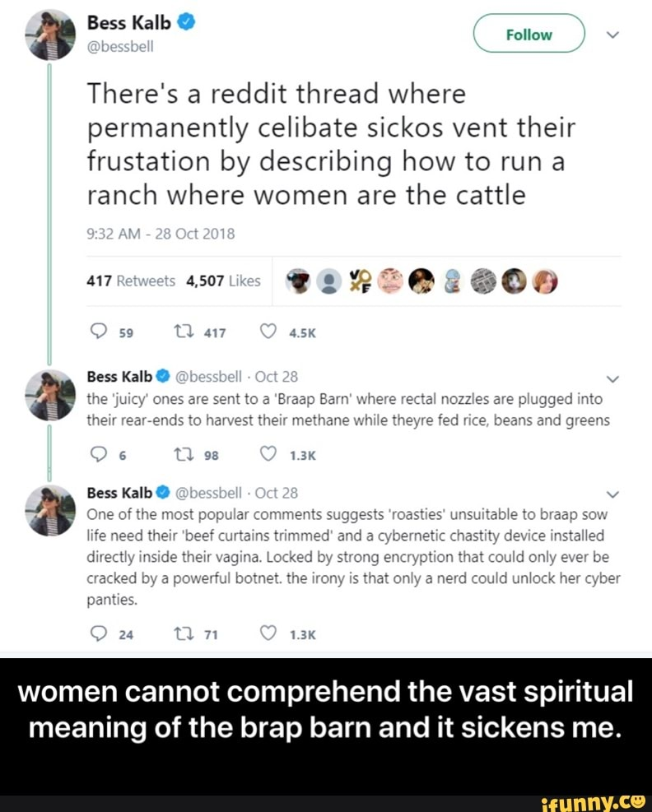
Task: Open the chevron menu on second tweet
Action: click(612, 379)
